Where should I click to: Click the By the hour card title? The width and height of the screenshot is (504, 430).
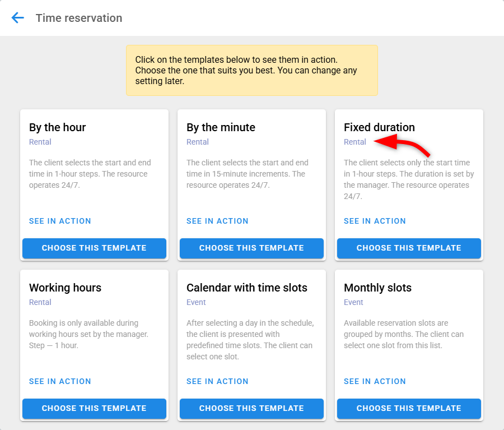click(x=57, y=127)
